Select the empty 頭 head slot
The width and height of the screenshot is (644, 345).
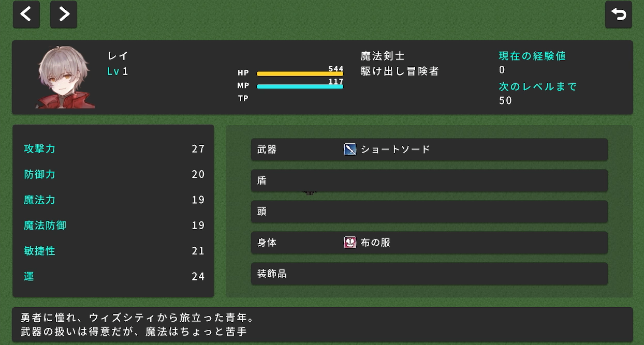429,212
